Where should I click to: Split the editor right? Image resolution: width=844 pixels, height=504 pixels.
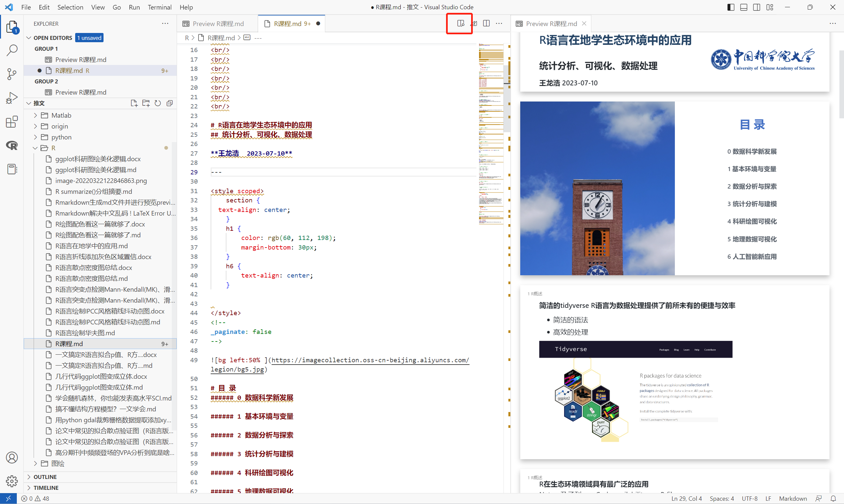tap(486, 23)
